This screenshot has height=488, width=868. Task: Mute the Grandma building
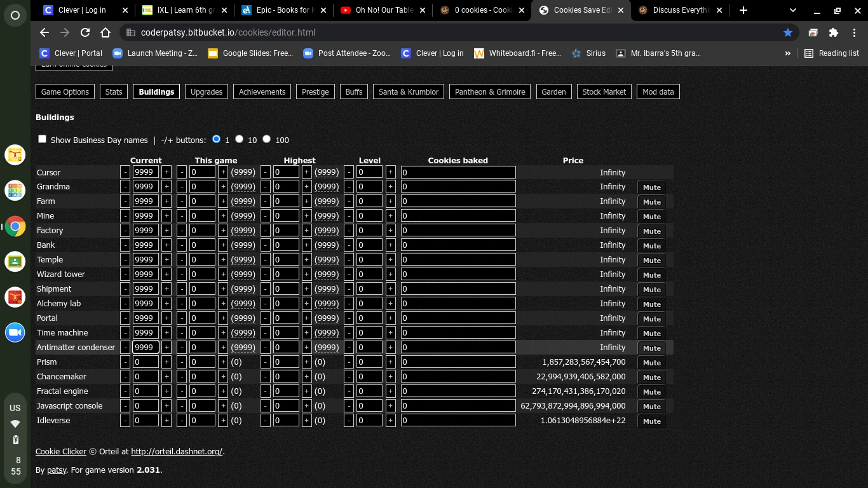click(x=651, y=187)
